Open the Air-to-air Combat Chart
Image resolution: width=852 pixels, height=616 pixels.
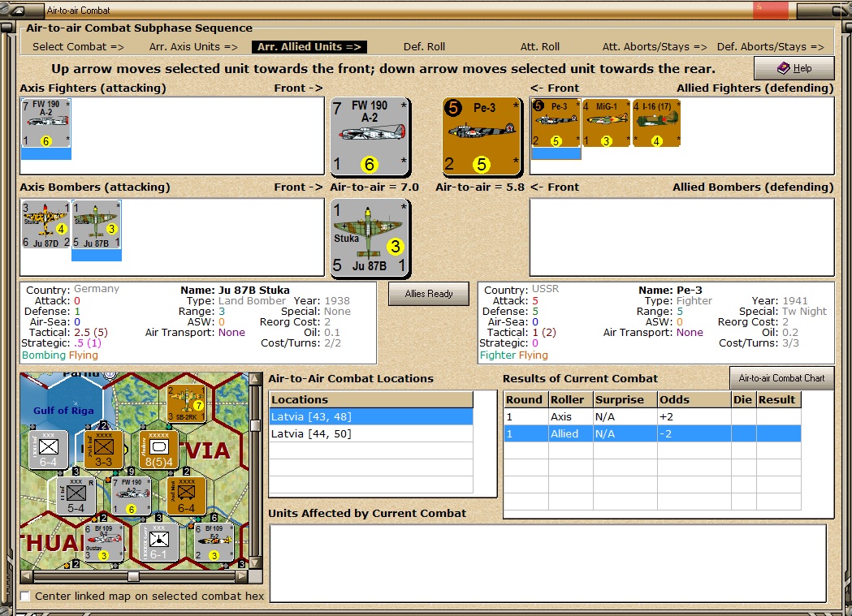pyautogui.click(x=781, y=378)
